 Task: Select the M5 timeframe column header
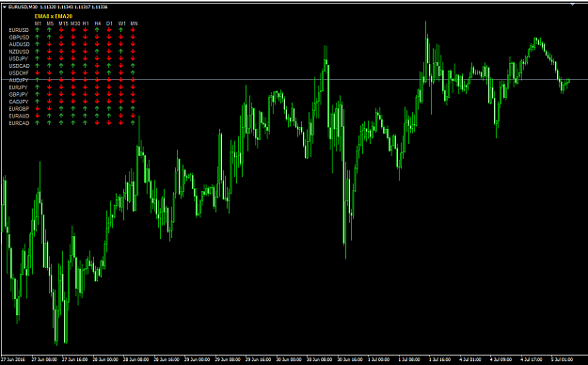coord(50,24)
